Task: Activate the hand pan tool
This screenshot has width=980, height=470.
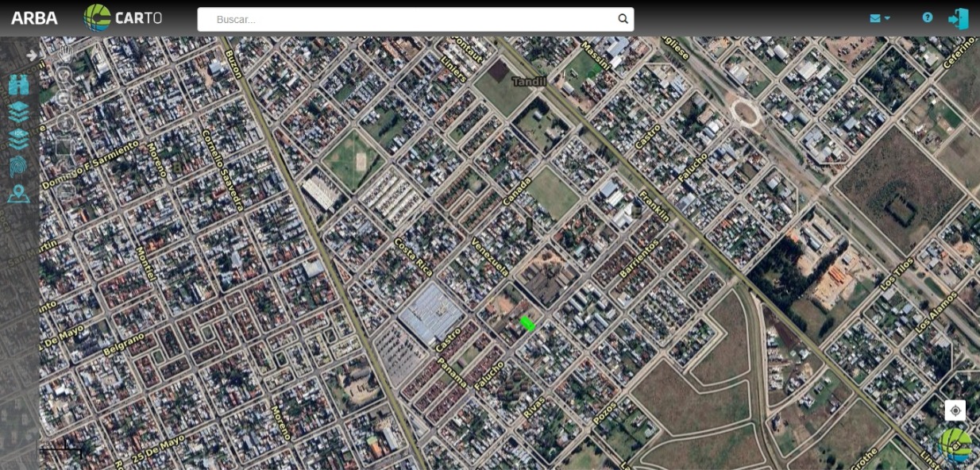Action: 65,53
